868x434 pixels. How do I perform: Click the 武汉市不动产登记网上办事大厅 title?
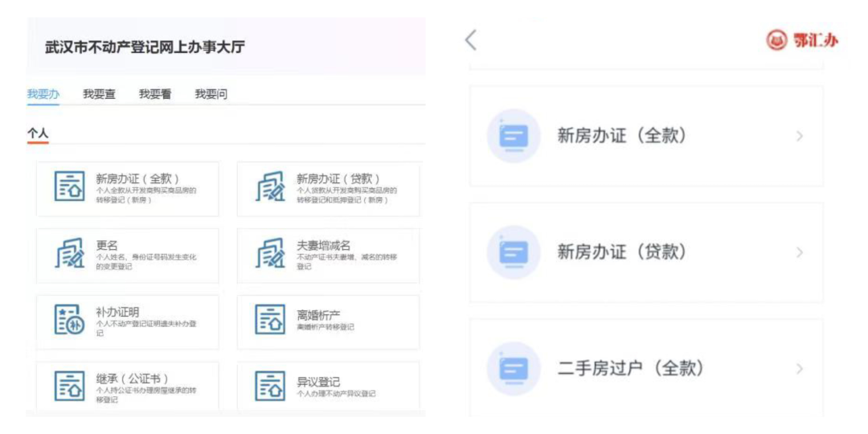145,47
